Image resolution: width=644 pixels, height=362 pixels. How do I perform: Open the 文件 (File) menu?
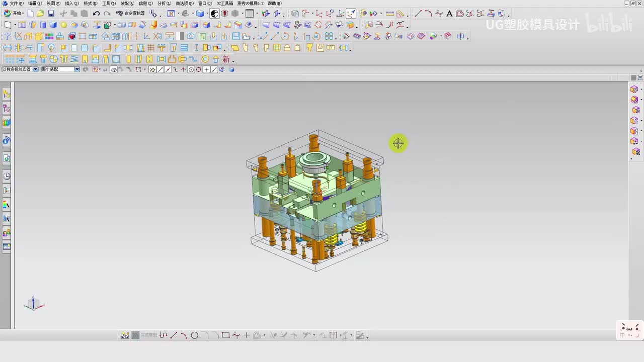(x=17, y=4)
